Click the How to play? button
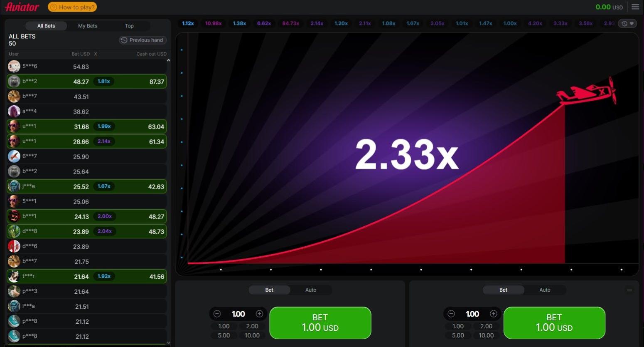Screen dimensions: 644x347 tap(72, 7)
